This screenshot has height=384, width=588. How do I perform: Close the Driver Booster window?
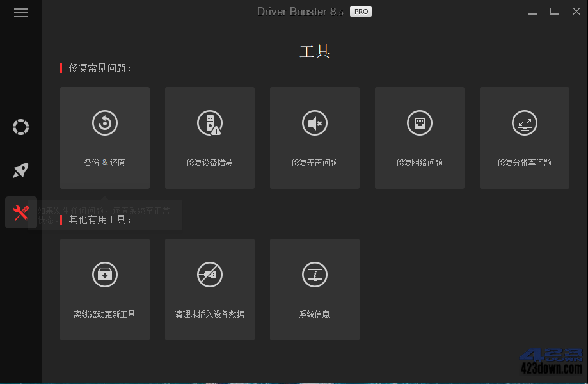coord(576,12)
